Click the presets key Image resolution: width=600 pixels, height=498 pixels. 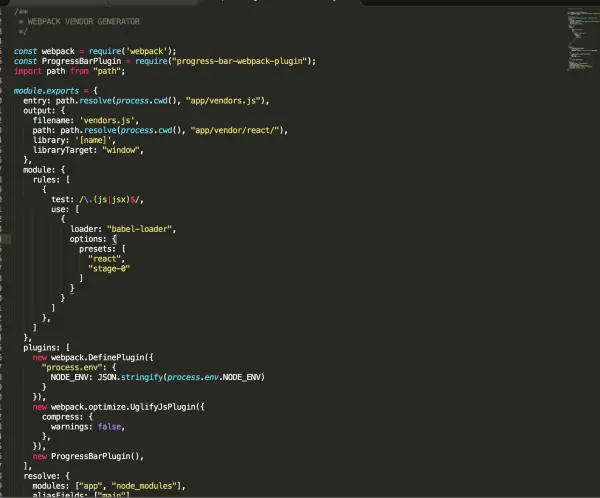click(x=97, y=249)
